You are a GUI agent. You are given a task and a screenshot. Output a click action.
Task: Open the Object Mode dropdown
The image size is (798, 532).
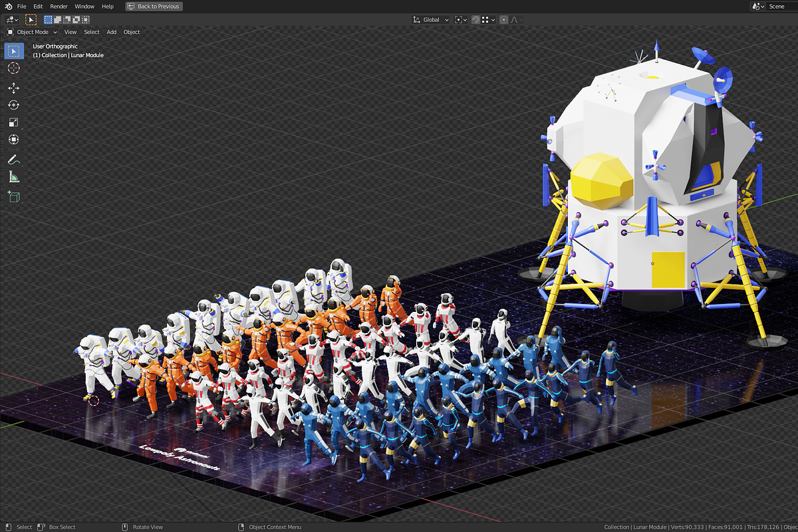[32, 32]
